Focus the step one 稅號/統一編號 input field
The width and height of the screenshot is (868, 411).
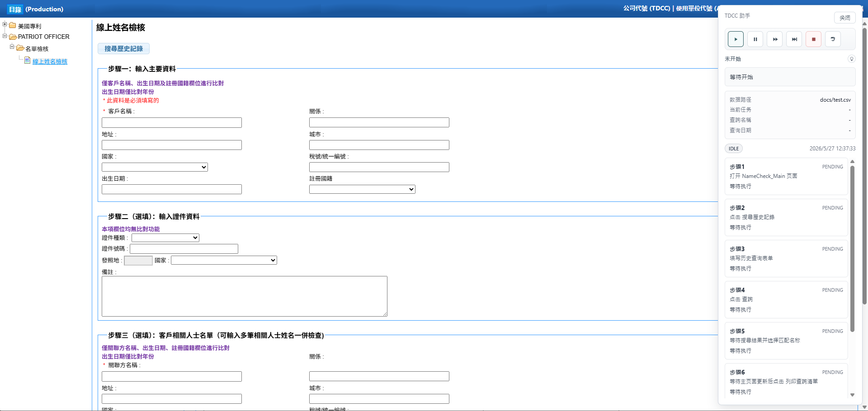click(x=379, y=167)
